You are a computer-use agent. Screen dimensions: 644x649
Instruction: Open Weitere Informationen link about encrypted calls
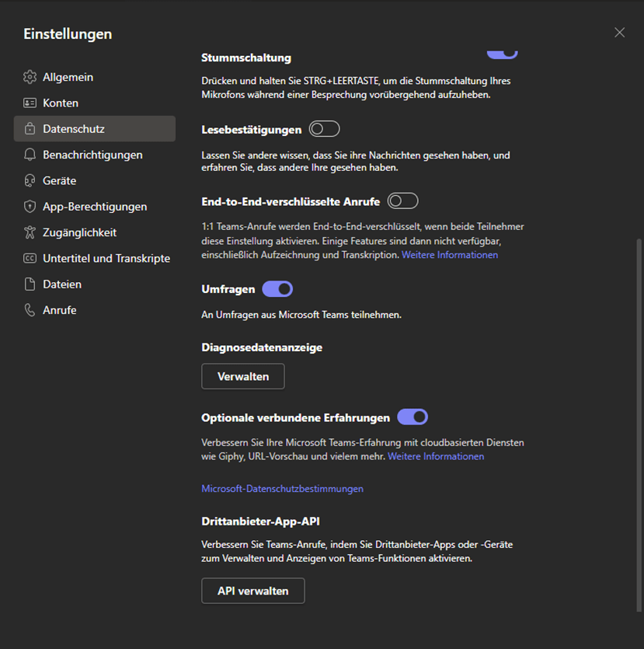450,255
